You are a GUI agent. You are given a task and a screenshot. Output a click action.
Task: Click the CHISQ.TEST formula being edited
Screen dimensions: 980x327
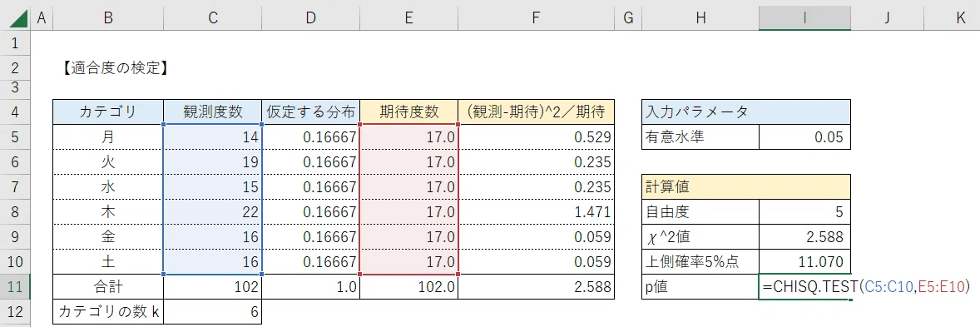[866, 287]
